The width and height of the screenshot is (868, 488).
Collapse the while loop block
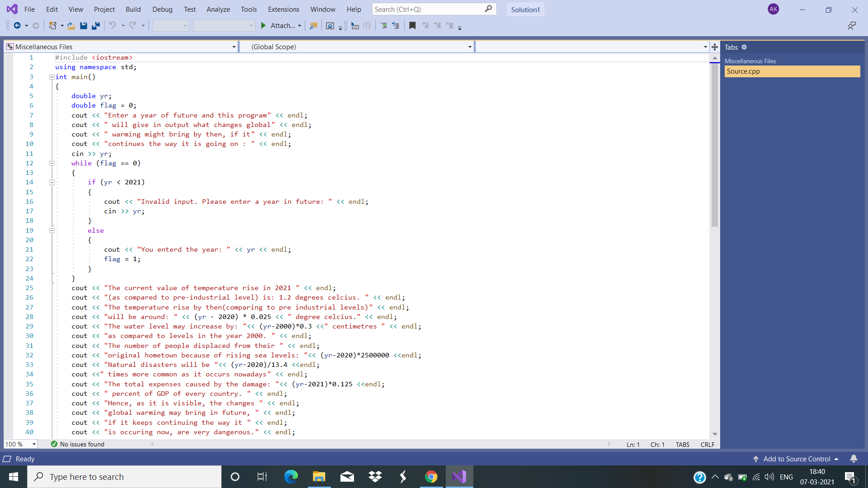(52, 163)
